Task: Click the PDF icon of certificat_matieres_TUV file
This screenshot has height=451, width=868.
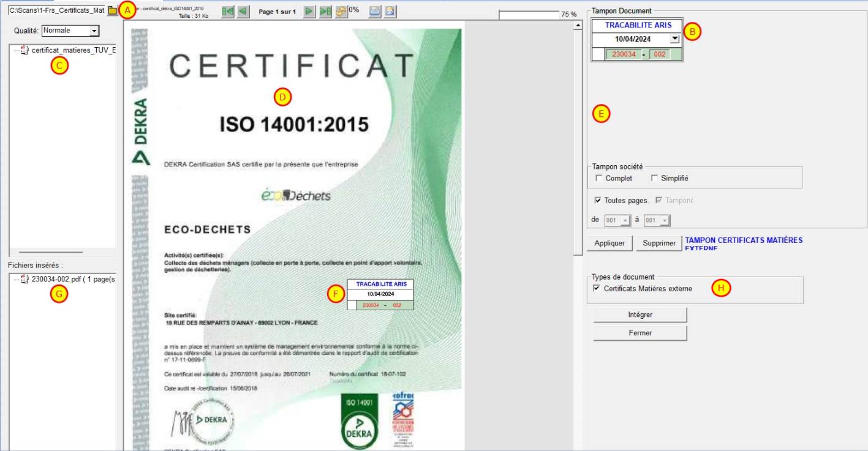Action: pos(25,50)
